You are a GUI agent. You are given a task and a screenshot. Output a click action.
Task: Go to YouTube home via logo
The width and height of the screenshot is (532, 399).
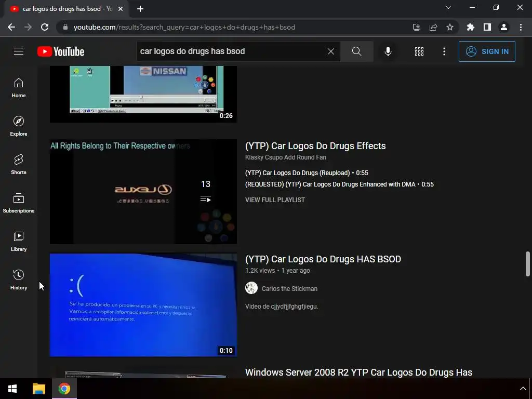pyautogui.click(x=61, y=51)
